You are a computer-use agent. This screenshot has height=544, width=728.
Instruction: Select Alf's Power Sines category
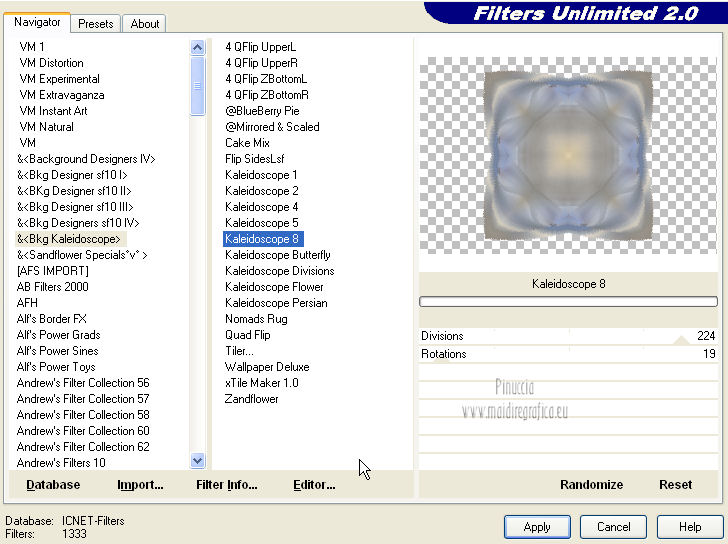pos(58,351)
